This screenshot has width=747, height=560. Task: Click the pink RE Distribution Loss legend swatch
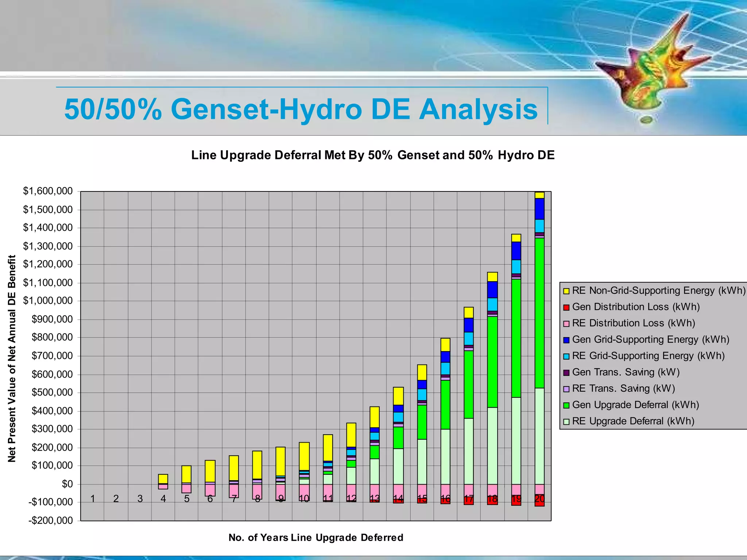566,324
